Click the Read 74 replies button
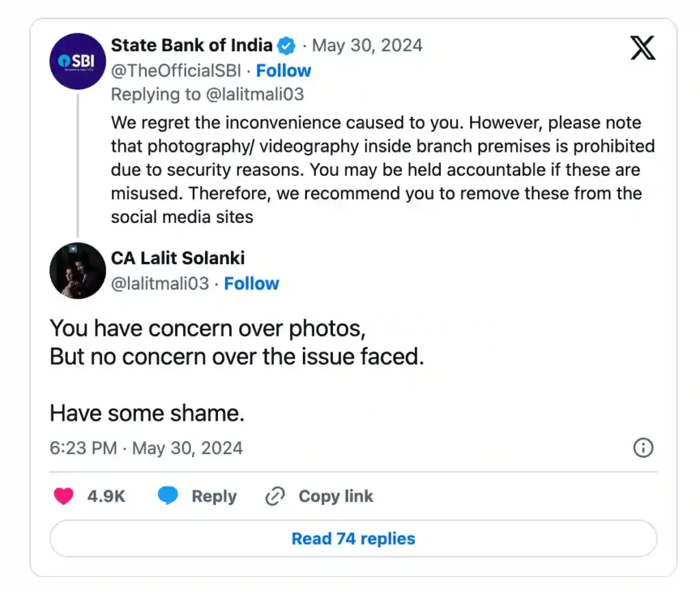Screen dimensions: 700x591 (x=353, y=538)
